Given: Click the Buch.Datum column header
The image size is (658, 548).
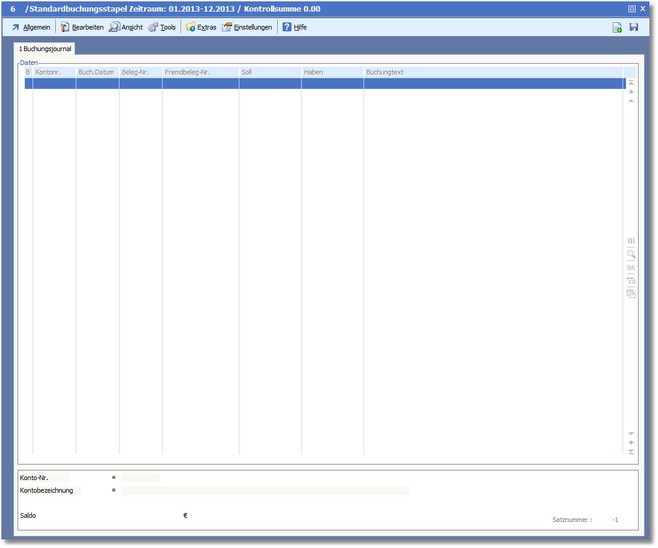Looking at the screenshot, I should 96,73.
